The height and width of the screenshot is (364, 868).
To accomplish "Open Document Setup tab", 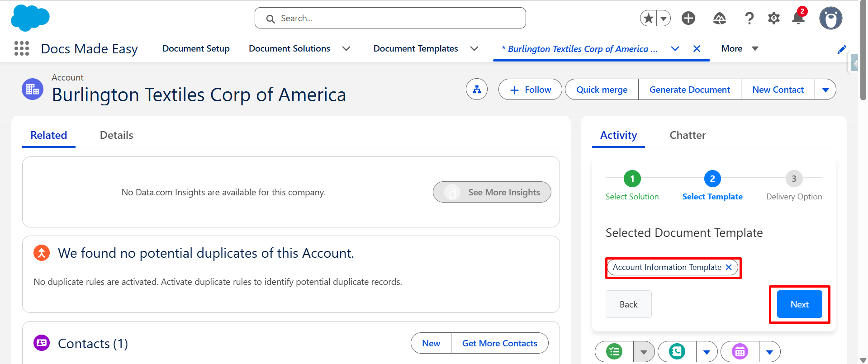I will click(x=196, y=48).
